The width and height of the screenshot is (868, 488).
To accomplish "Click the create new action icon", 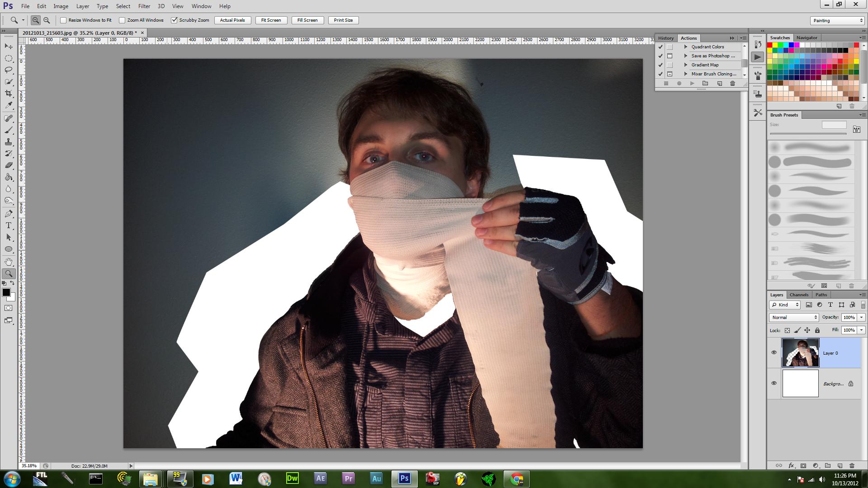I will pyautogui.click(x=719, y=84).
